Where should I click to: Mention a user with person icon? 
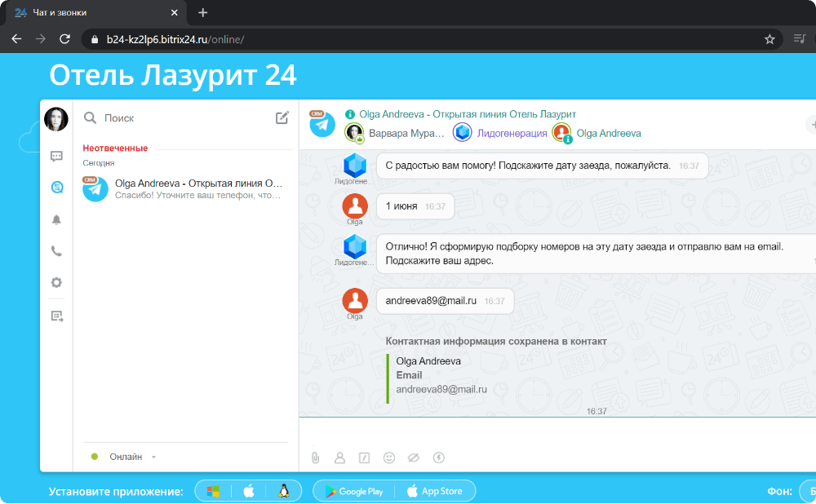coord(339,458)
